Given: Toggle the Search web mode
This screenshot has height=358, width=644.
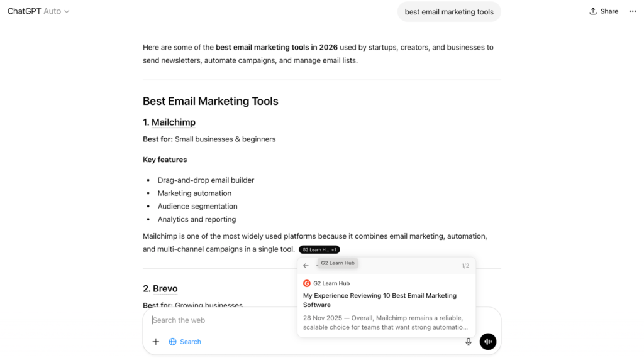Looking at the screenshot, I should point(185,342).
